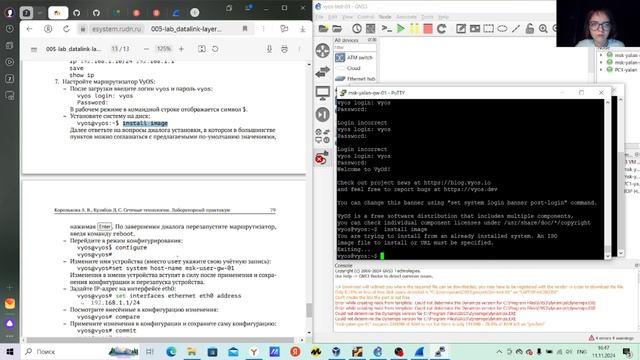This screenshot has width=640, height=360.
Task: Reload the browser page
Action: click(66, 29)
